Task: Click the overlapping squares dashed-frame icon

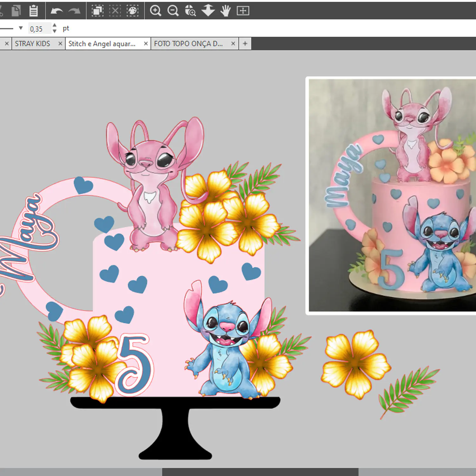Action: click(97, 11)
